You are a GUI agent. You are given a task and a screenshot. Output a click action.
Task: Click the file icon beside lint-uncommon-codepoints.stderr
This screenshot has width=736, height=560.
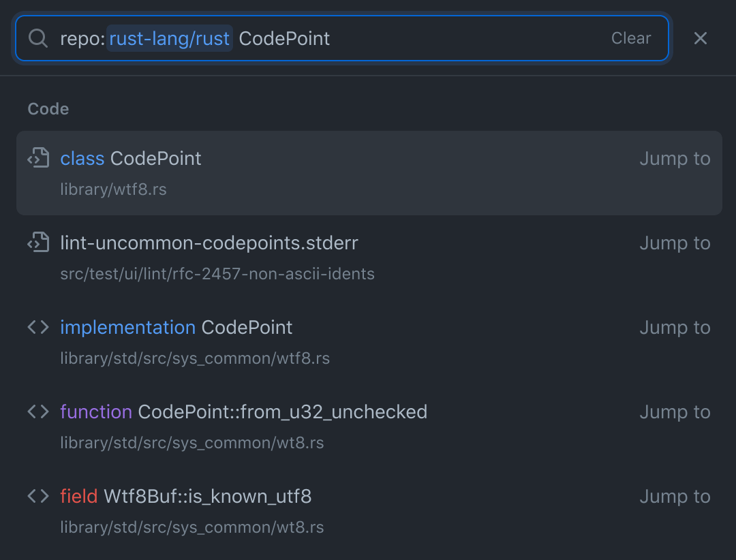pos(38,243)
